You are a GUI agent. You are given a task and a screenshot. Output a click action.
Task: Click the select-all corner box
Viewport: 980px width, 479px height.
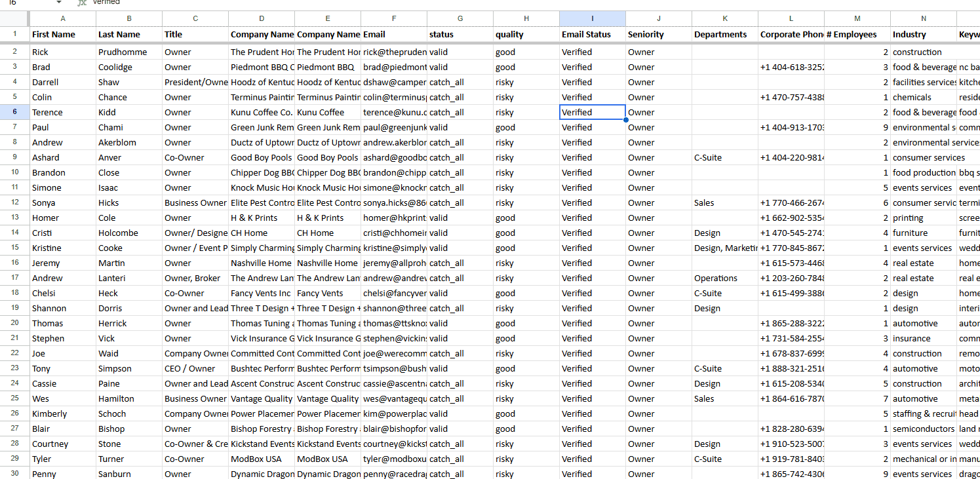coord(14,18)
